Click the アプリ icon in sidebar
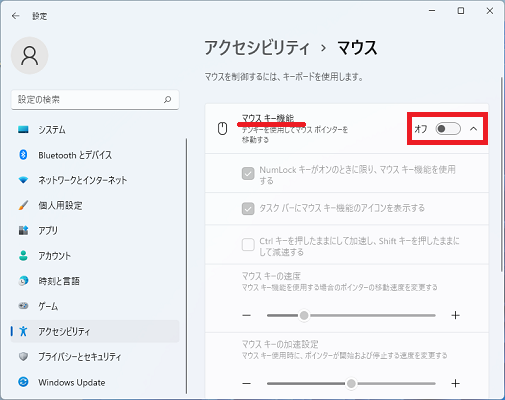This screenshot has height=400, width=505. [23, 230]
